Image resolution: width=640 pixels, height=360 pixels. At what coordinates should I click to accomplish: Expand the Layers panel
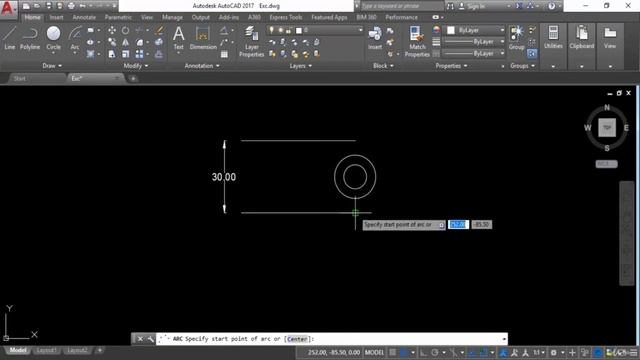[300, 66]
